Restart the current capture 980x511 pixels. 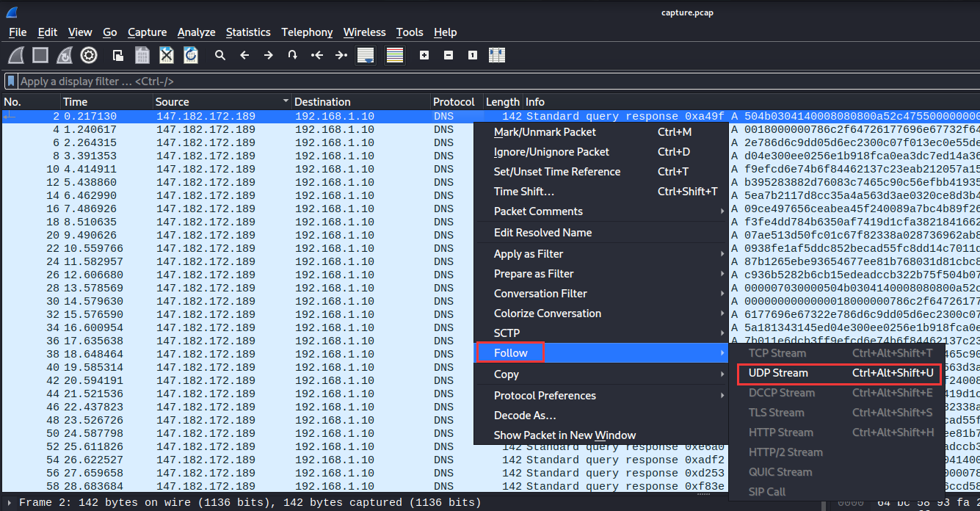coord(65,55)
